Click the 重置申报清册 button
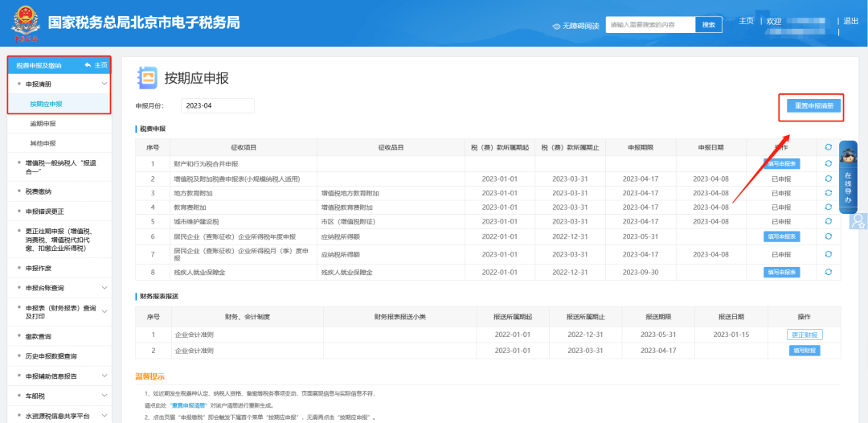This screenshot has width=868, height=423. (x=813, y=106)
